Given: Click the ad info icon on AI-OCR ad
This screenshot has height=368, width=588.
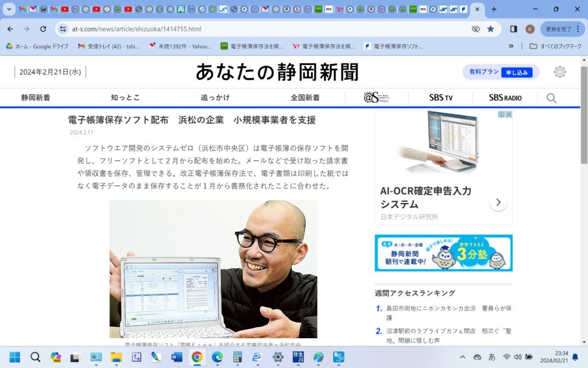Looking at the screenshot, I should [501, 114].
